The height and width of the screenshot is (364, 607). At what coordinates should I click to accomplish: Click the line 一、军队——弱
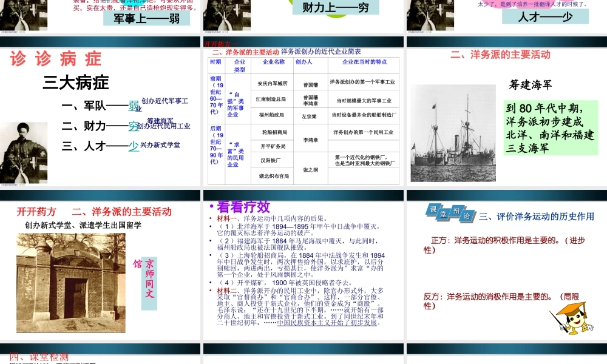pyautogui.click(x=100, y=105)
